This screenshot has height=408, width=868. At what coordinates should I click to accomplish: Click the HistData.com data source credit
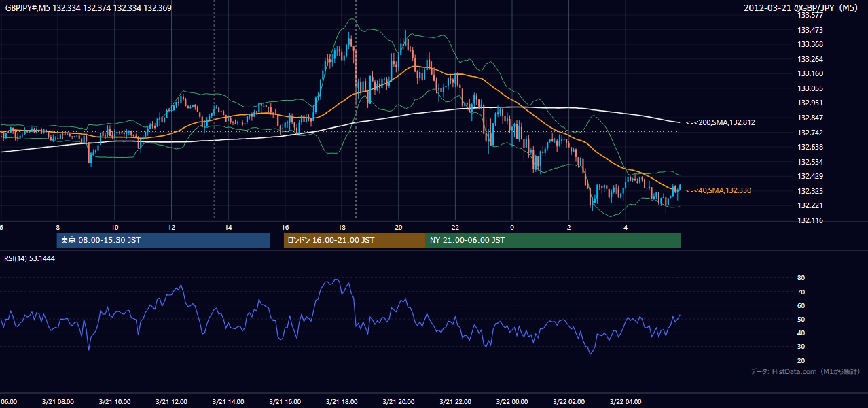[x=806, y=371]
